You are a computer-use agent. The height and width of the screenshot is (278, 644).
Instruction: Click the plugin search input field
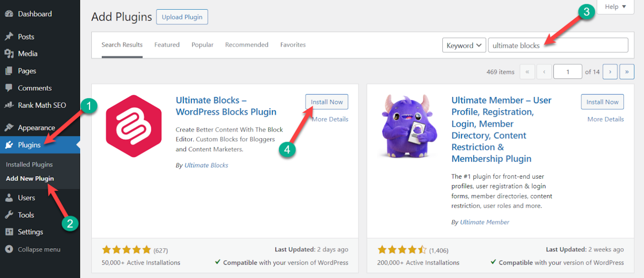pos(558,45)
